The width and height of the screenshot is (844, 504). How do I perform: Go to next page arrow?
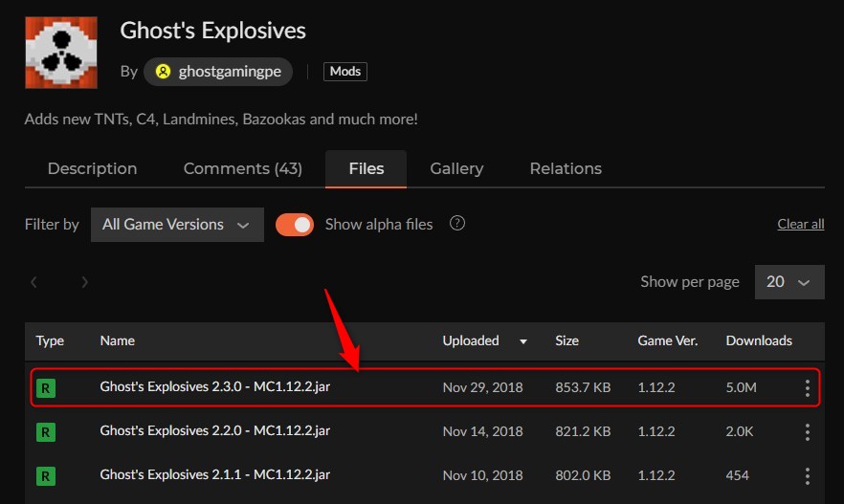click(84, 282)
